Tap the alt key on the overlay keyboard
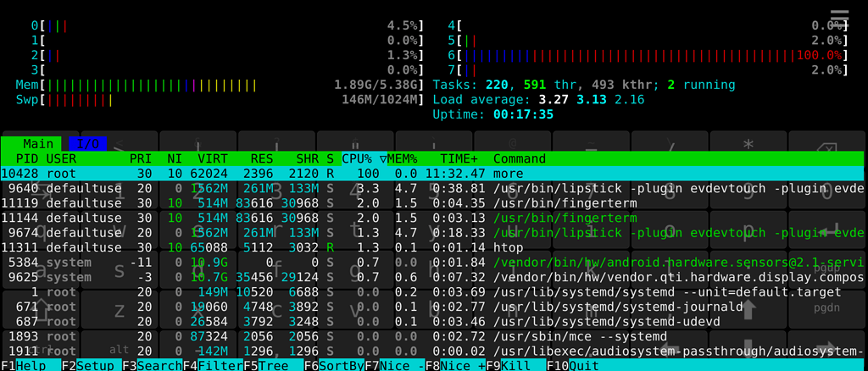Screen dimensions: 868x371 pos(119,349)
